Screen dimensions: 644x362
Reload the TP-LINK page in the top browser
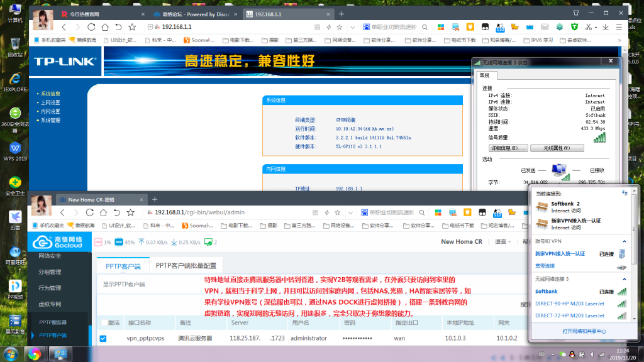(x=91, y=27)
